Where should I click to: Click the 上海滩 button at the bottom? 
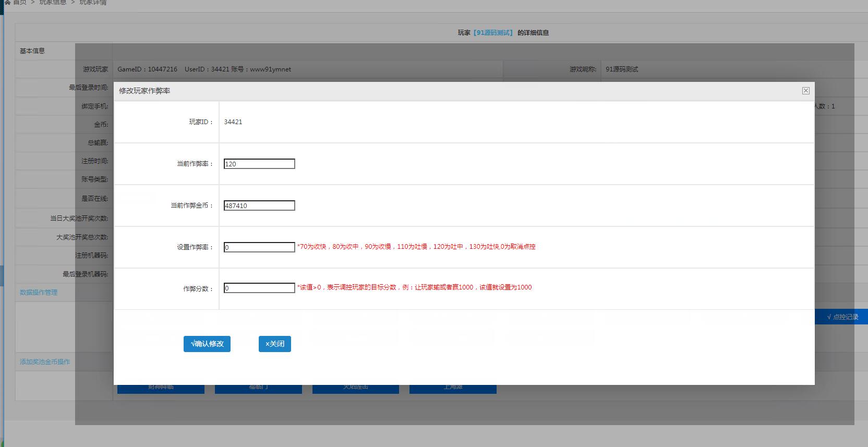click(x=453, y=389)
